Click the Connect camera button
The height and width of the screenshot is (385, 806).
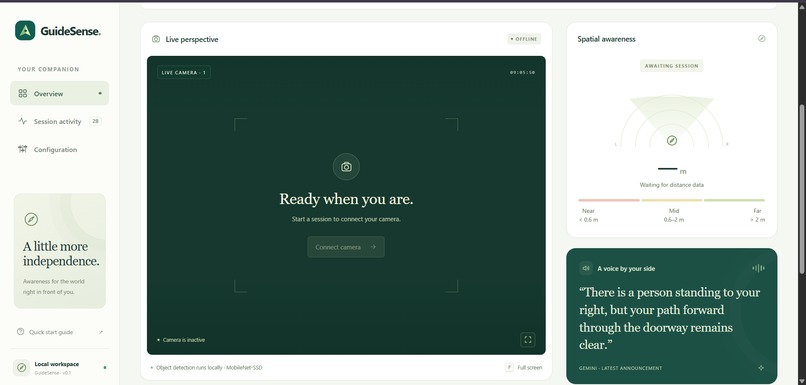coord(346,247)
